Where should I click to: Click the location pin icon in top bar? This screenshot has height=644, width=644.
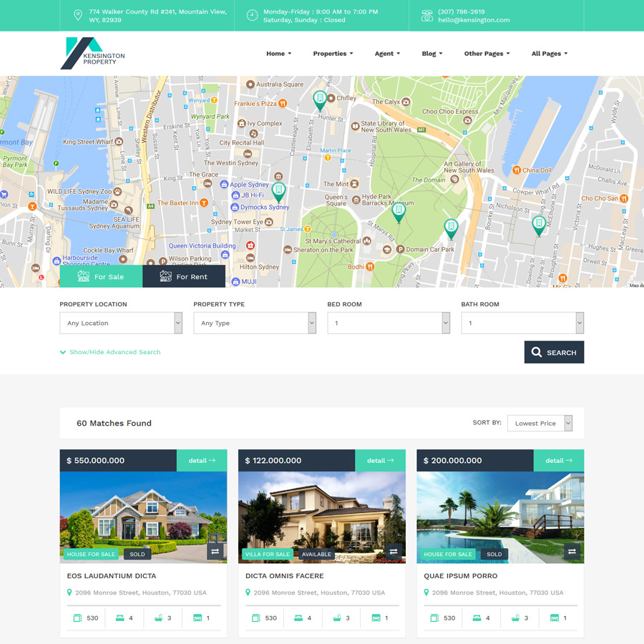point(78,16)
